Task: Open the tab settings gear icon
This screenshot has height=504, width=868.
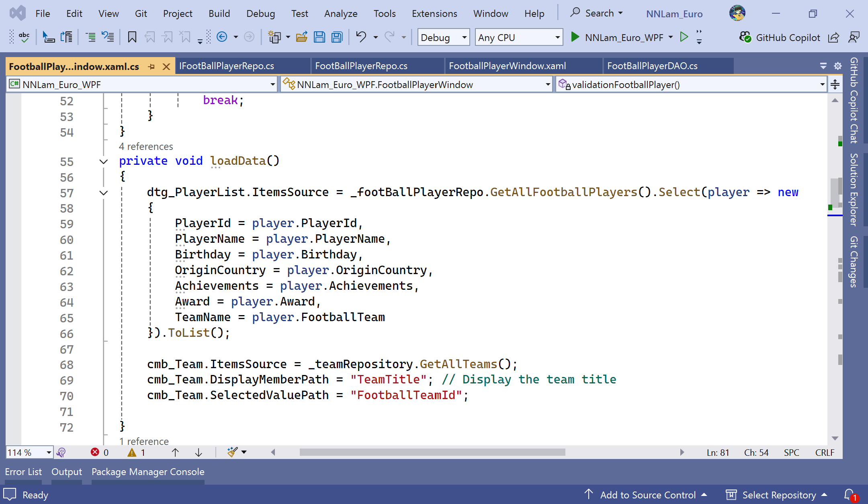Action: pyautogui.click(x=838, y=66)
